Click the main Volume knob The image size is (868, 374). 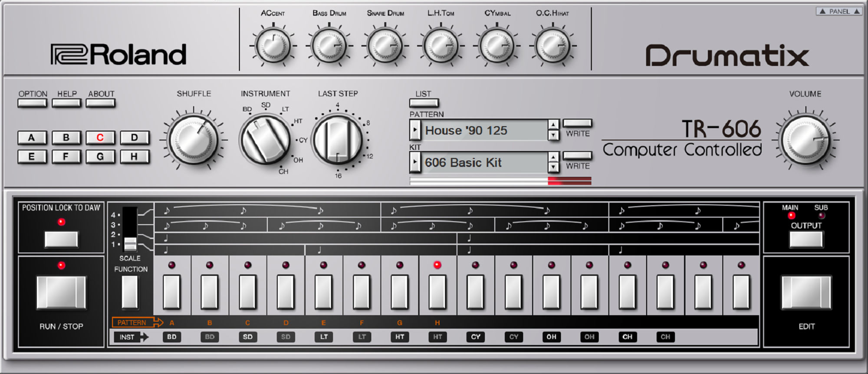(x=805, y=140)
